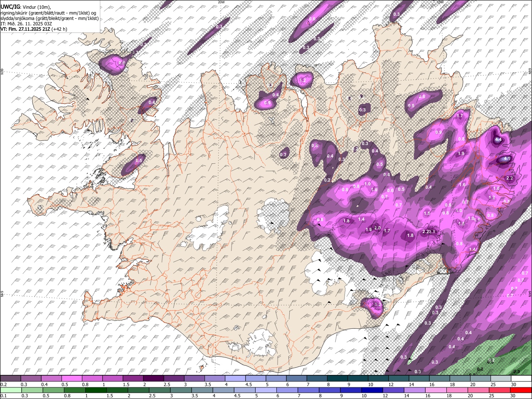Image resolution: width=532 pixels, height=399 pixels.
Task: Click the 10 label under the lower legend row
Action: tap(364, 396)
